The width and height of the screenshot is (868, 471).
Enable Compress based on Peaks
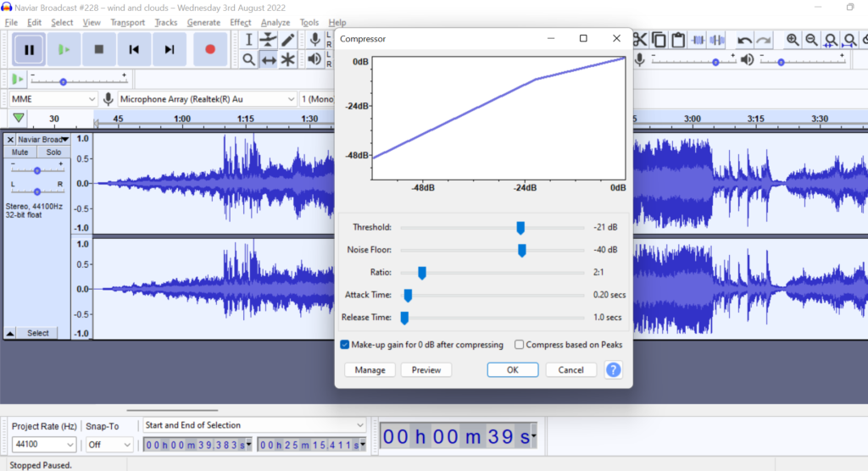pyautogui.click(x=520, y=345)
